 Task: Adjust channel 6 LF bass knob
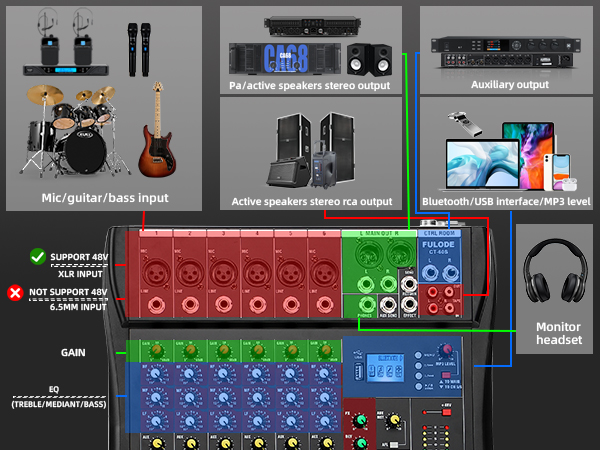325,421
